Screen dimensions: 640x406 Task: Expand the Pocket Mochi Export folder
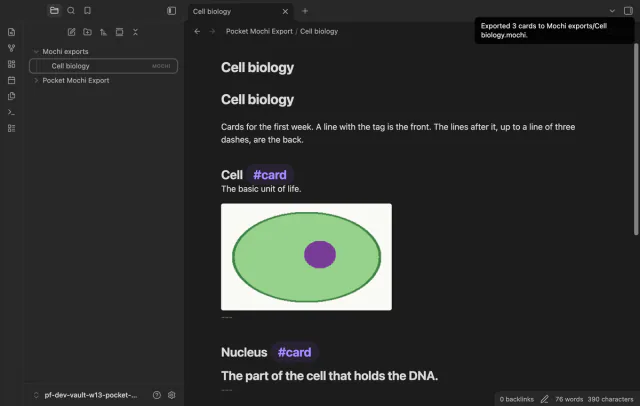click(36, 80)
